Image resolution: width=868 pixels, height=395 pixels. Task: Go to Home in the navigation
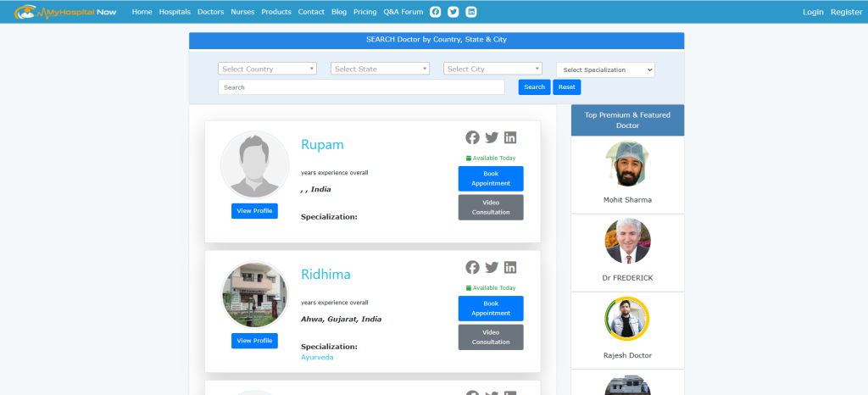[142, 12]
